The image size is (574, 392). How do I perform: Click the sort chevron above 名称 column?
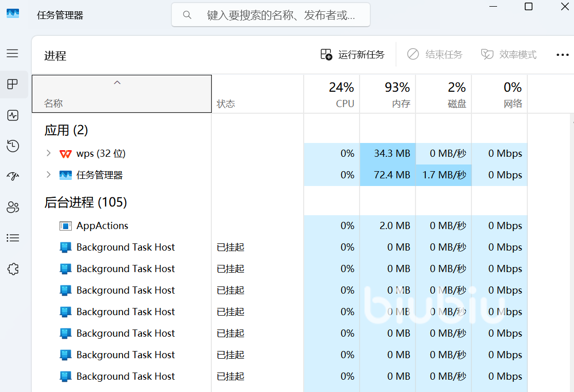click(117, 82)
